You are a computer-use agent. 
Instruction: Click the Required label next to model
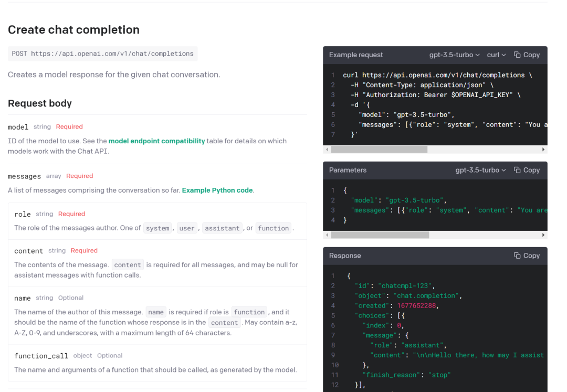coord(69,127)
